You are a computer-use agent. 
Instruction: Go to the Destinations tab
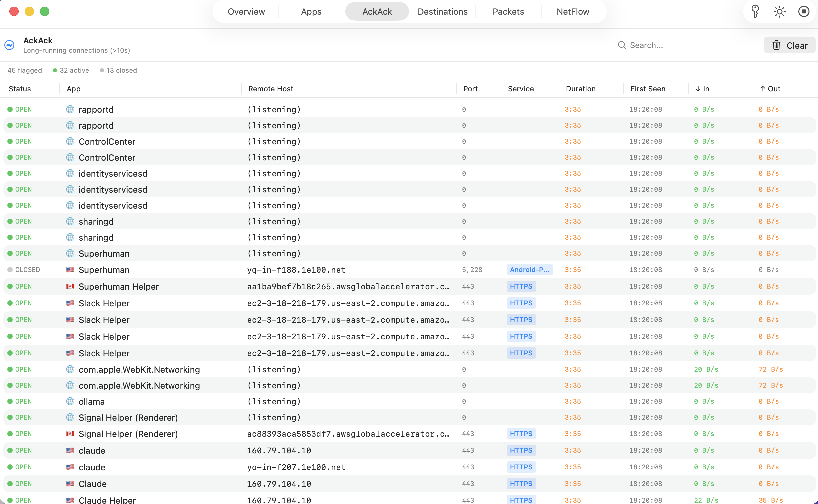(443, 12)
